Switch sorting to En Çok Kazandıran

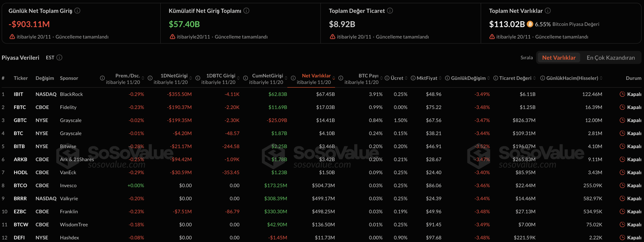pyautogui.click(x=611, y=58)
